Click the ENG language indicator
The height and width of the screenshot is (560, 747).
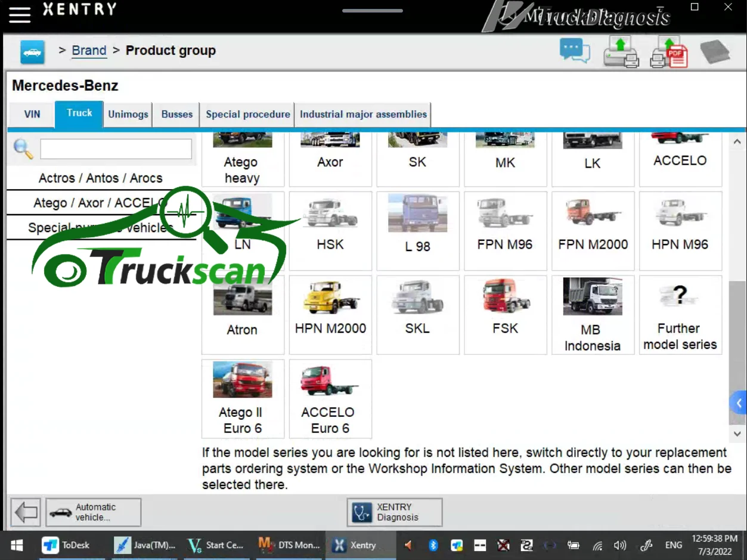click(x=674, y=545)
